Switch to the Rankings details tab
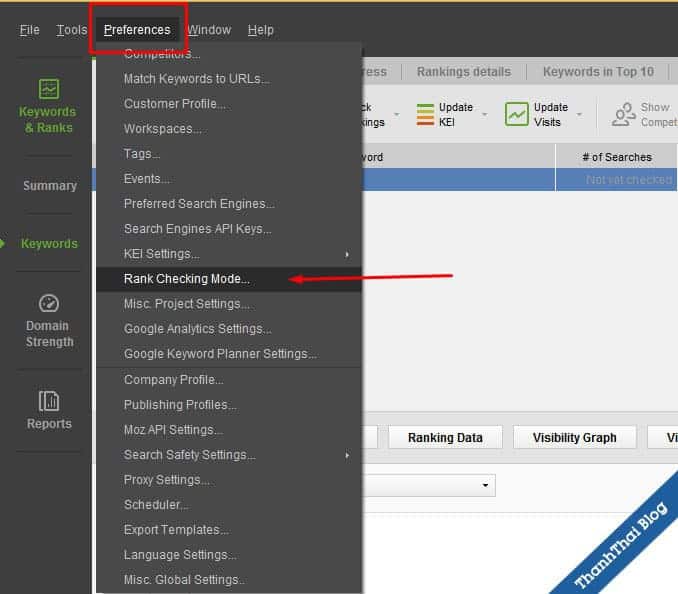 click(x=463, y=72)
